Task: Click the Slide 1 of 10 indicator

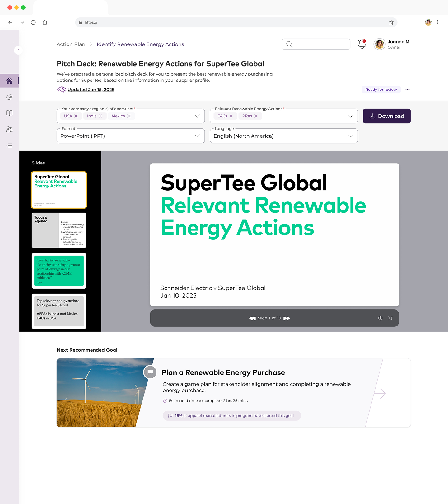Action: click(x=269, y=318)
